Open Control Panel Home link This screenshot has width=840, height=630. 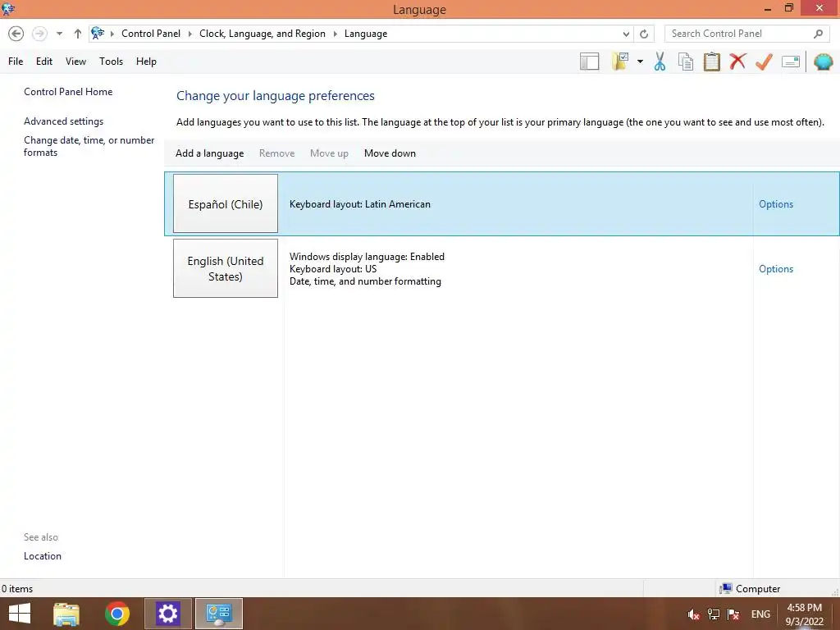click(x=68, y=92)
